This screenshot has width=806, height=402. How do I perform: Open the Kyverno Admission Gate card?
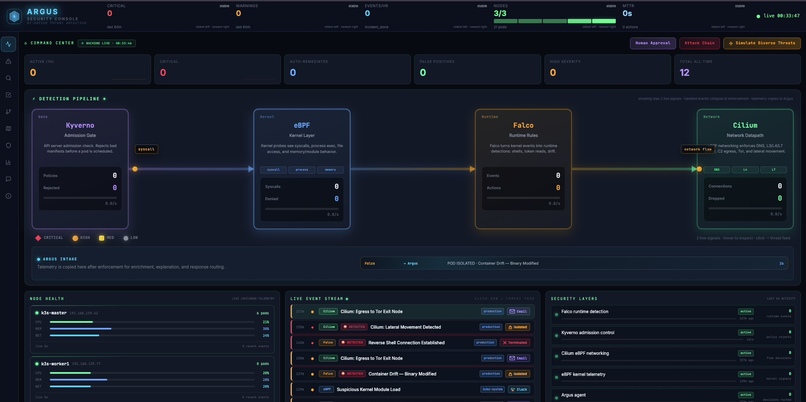[80, 169]
